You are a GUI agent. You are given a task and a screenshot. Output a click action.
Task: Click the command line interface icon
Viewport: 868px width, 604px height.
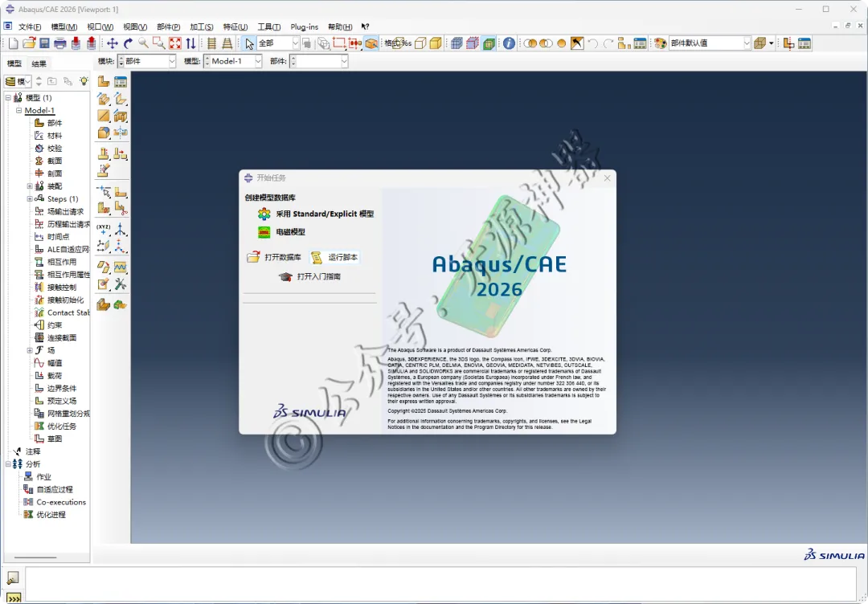(14, 598)
